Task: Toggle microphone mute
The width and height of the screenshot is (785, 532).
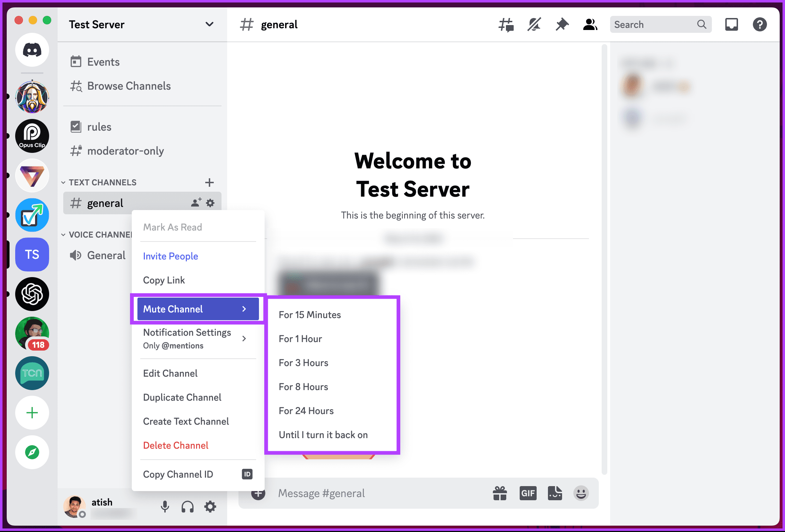Action: [x=165, y=507]
